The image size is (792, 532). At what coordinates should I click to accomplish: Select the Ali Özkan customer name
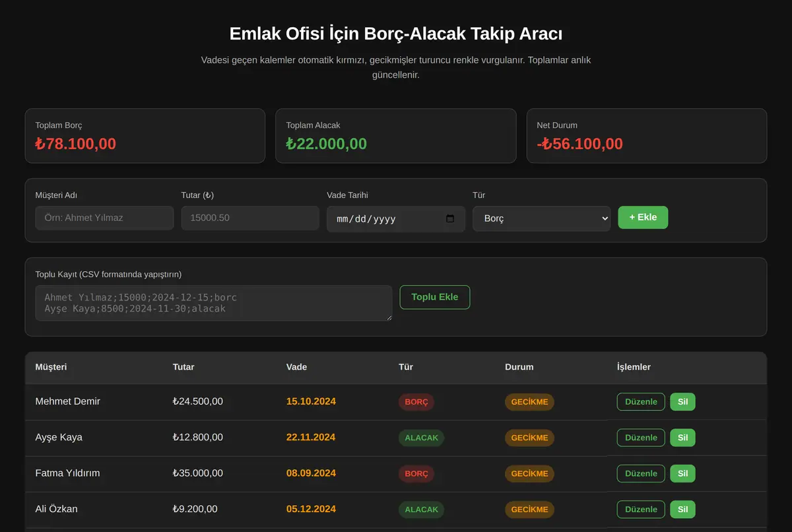click(x=57, y=509)
